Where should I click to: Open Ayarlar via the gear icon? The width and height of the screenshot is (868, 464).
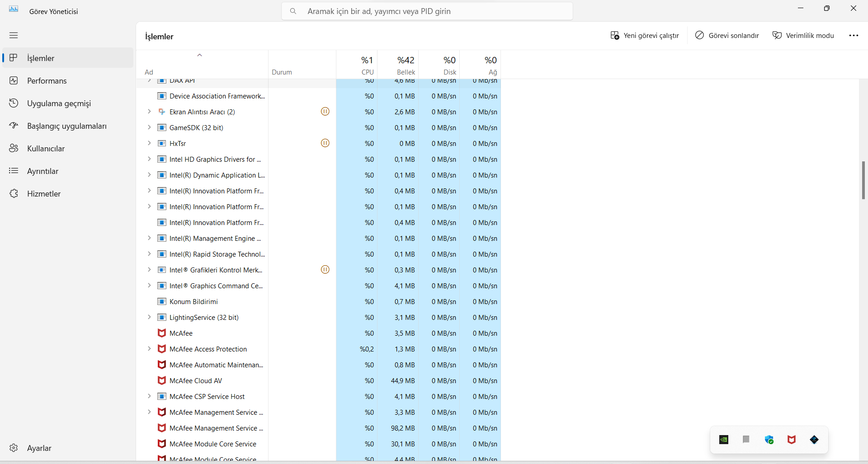(14, 448)
